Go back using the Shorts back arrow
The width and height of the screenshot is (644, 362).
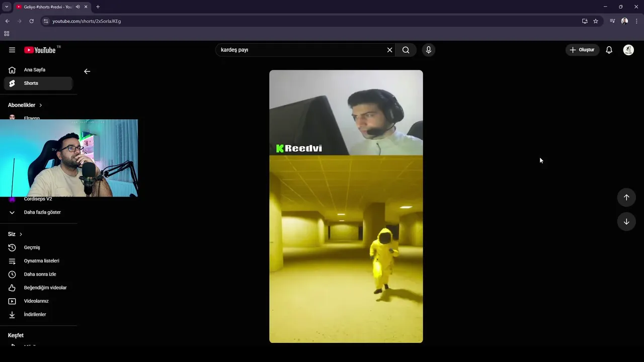[x=87, y=71]
